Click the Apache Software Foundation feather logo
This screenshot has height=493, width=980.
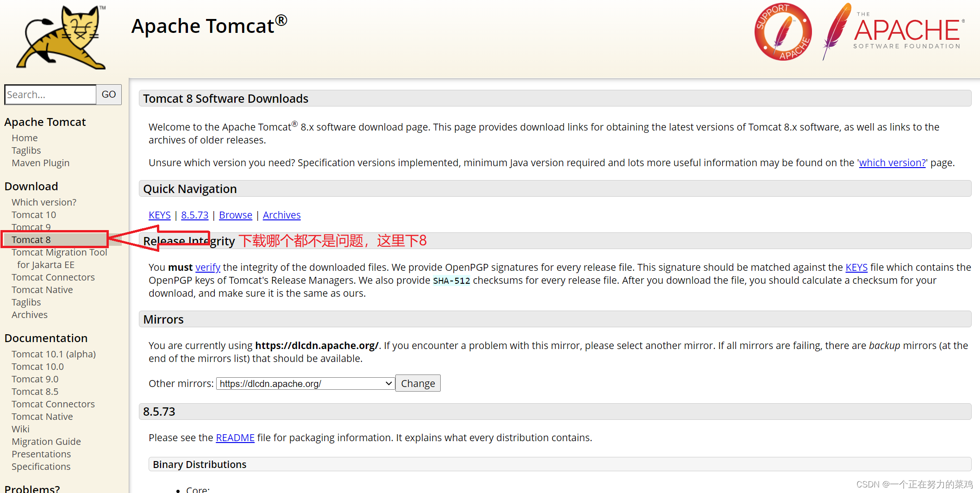click(x=893, y=31)
